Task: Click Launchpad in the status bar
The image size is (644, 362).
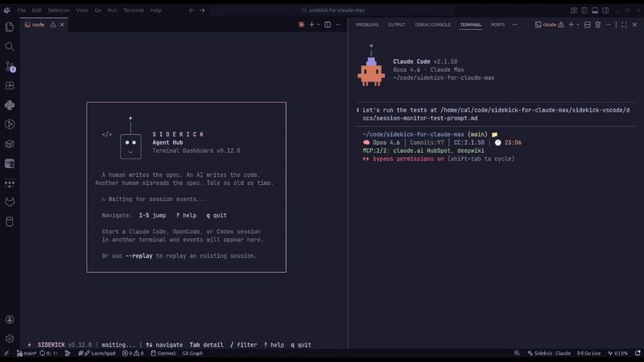Action: click(97, 353)
